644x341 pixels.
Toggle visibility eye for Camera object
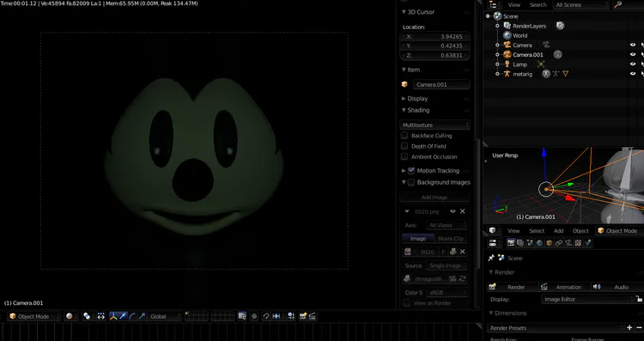(633, 46)
